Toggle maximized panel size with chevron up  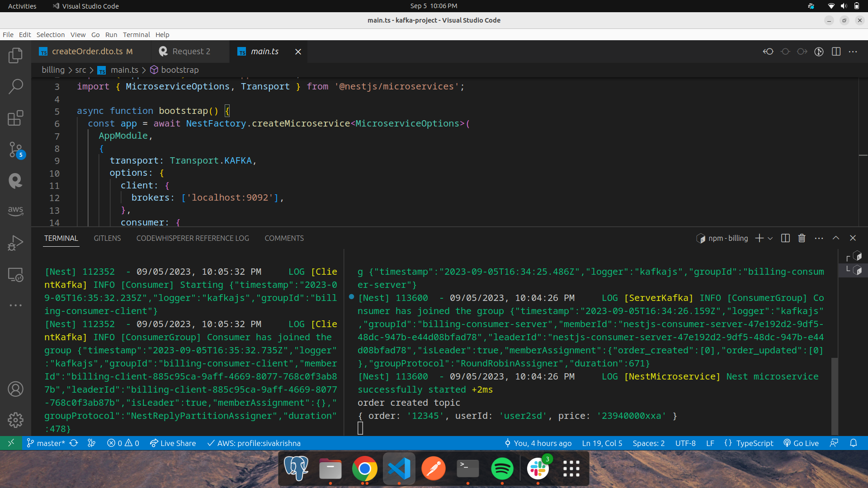(x=835, y=238)
